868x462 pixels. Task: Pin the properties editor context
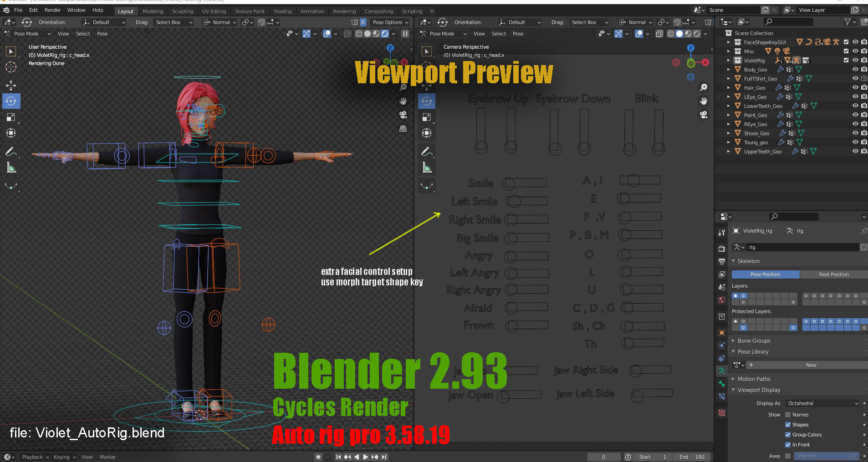click(x=863, y=231)
